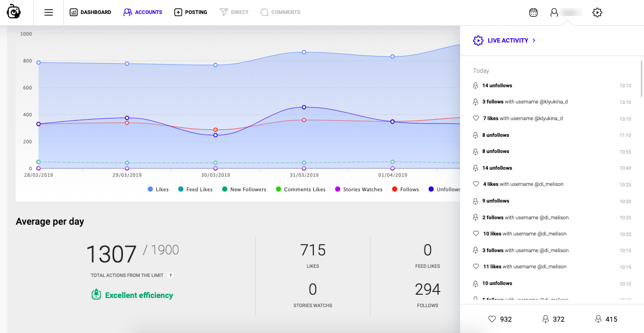Click the 294 Follows average value
The image size is (644, 333).
tap(428, 289)
